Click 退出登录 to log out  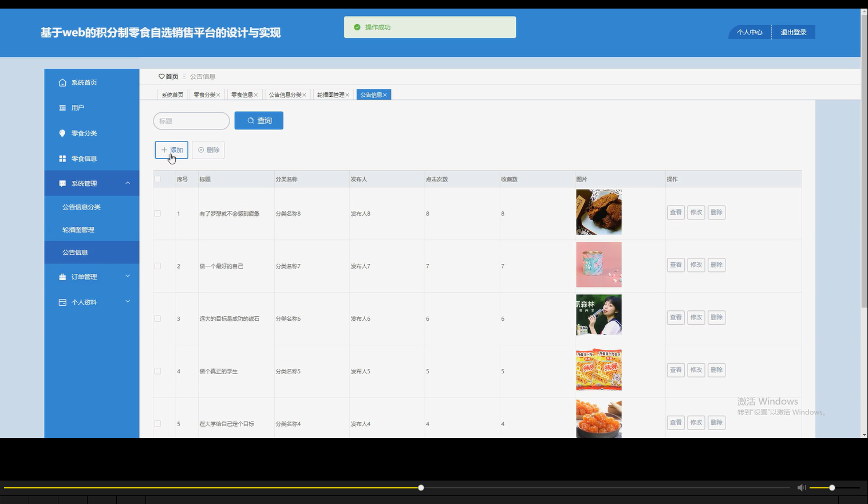pos(794,32)
